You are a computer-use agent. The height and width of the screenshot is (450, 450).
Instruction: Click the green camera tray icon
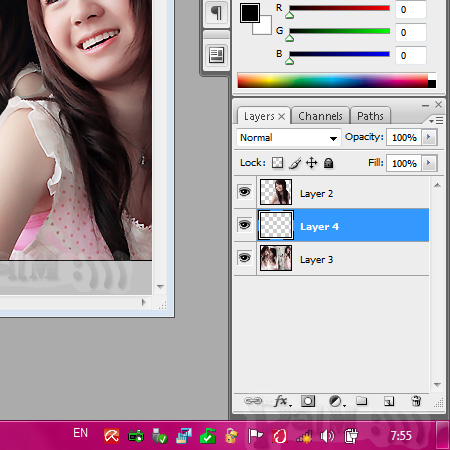(x=136, y=436)
